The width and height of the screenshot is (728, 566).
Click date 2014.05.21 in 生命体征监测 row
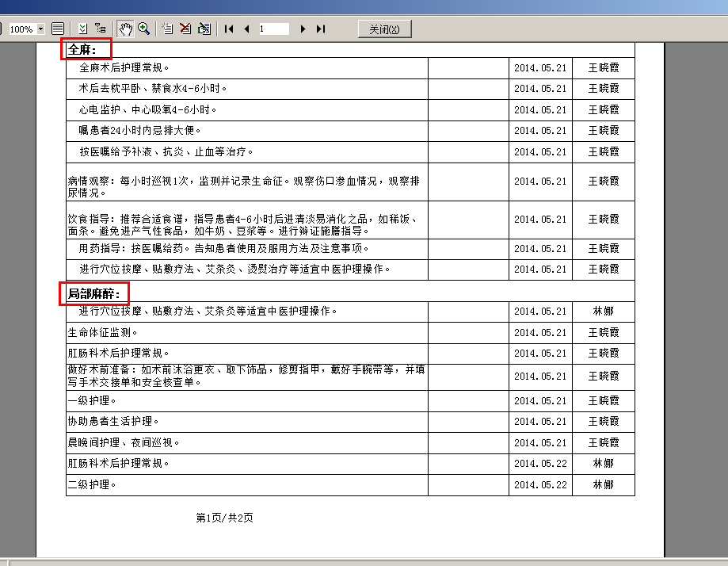pos(540,333)
